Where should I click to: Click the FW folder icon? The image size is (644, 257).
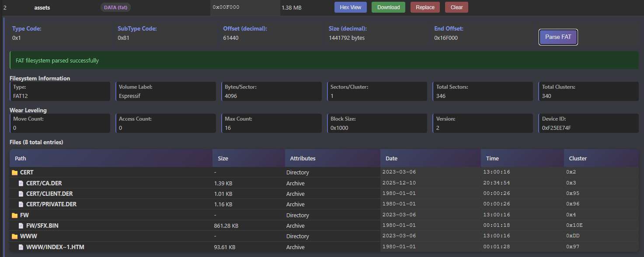point(14,215)
